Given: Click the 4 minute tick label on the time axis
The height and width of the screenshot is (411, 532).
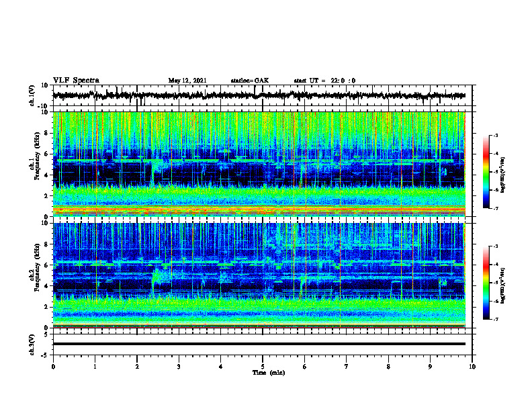Looking at the screenshot, I should click(x=221, y=367).
